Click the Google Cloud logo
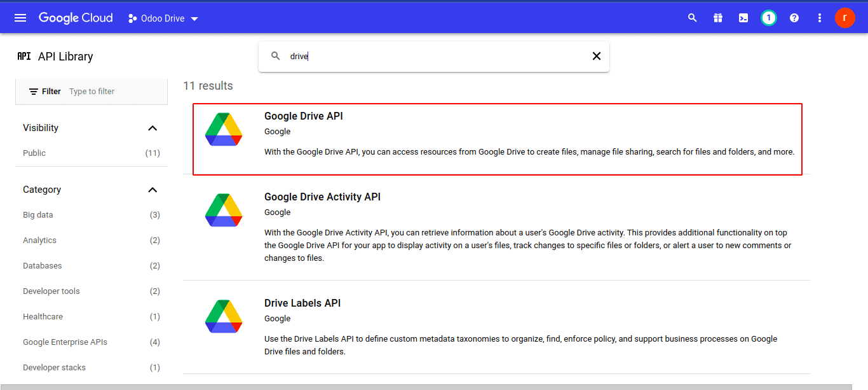Screen dimensions: 868x390 click(75, 17)
